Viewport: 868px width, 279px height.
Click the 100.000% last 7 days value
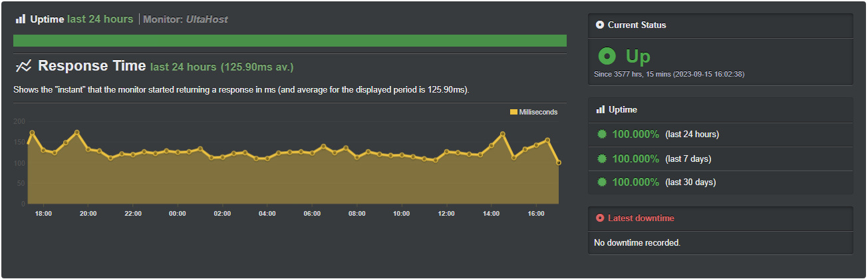(636, 158)
